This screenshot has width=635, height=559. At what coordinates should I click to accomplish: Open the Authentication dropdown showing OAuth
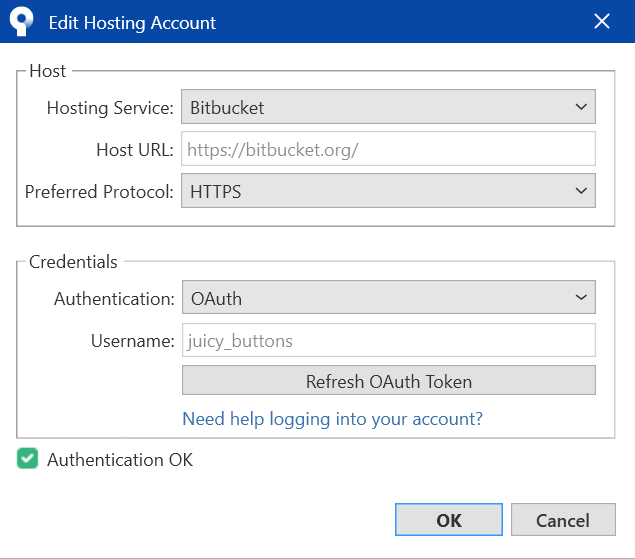point(388,297)
